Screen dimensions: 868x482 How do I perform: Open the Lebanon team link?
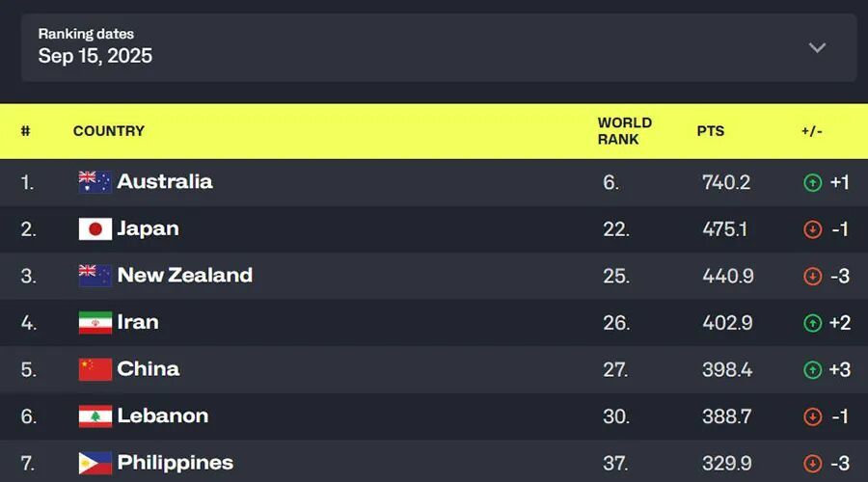coord(162,416)
